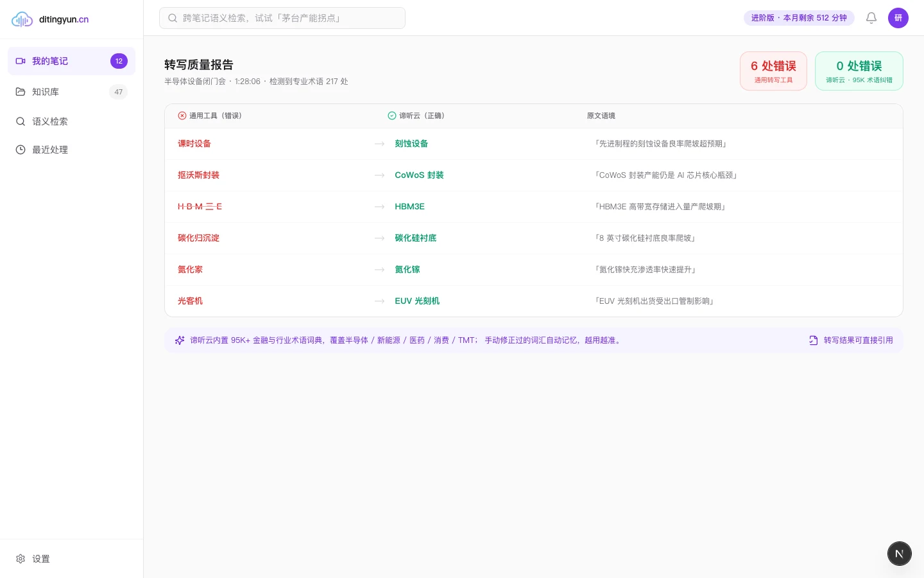The image size is (924, 578).
Task: Open the 研 user avatar menu
Action: pos(898,18)
